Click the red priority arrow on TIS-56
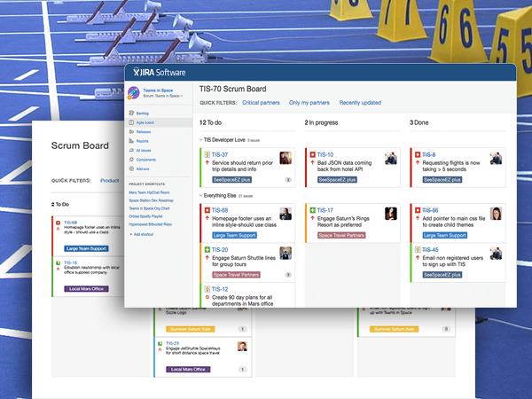The width and height of the screenshot is (532, 399). [418, 218]
